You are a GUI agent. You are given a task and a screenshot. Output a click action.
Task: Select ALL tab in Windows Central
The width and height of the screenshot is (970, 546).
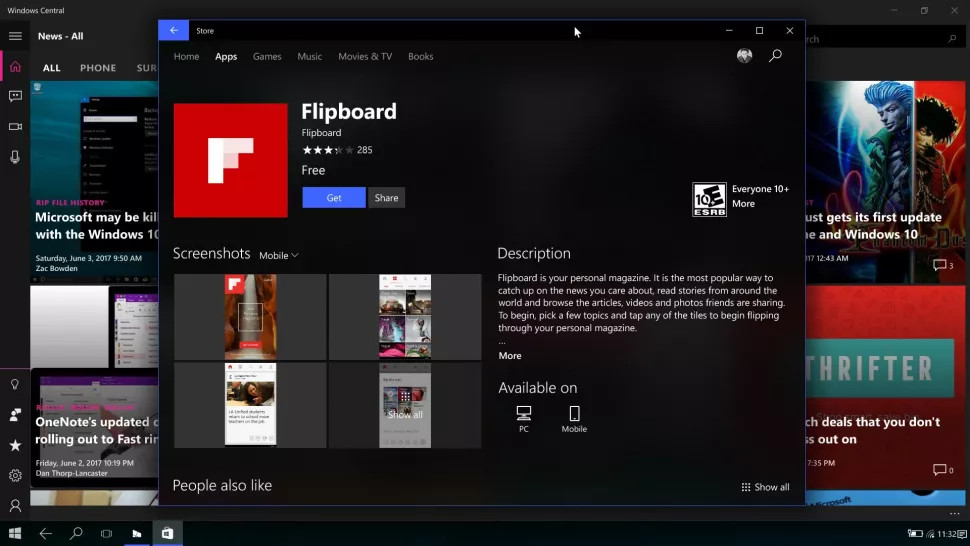tap(51, 68)
